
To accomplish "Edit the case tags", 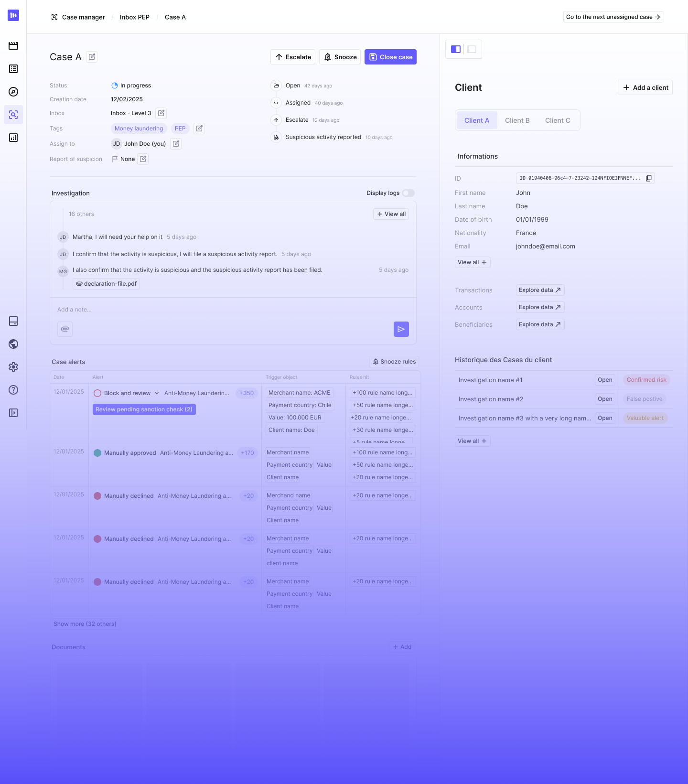I will [200, 129].
